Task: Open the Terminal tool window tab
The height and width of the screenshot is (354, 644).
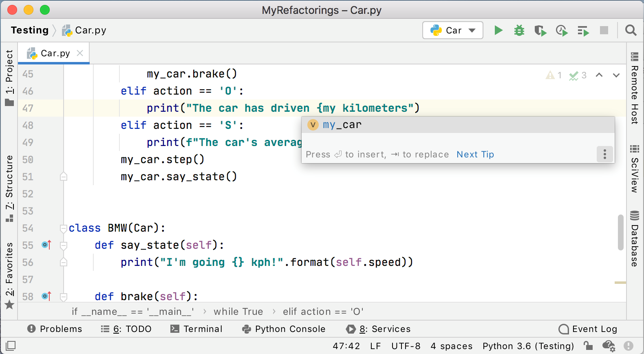Action: [196, 329]
